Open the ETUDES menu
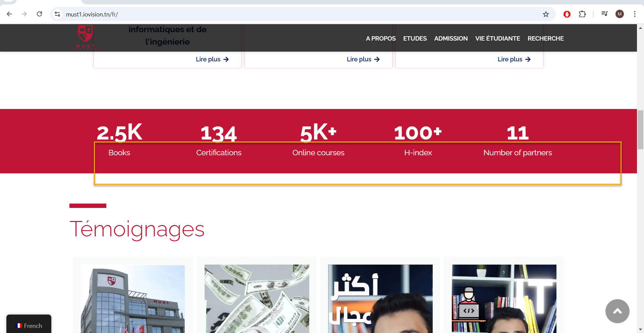Screen dimensions: 644x333 pyautogui.click(x=415, y=39)
